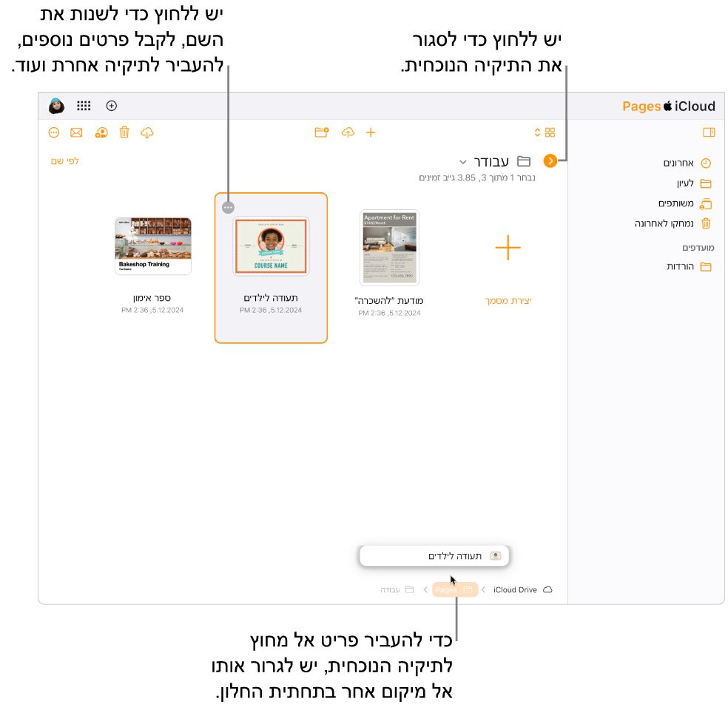This screenshot has width=728, height=710.
Task: Click the Pages iCloud title logo
Action: pos(669,106)
